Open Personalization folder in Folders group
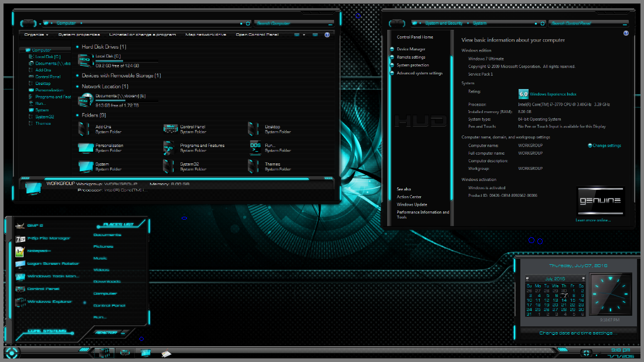Viewport: 644px width, 362px height. coord(101,148)
